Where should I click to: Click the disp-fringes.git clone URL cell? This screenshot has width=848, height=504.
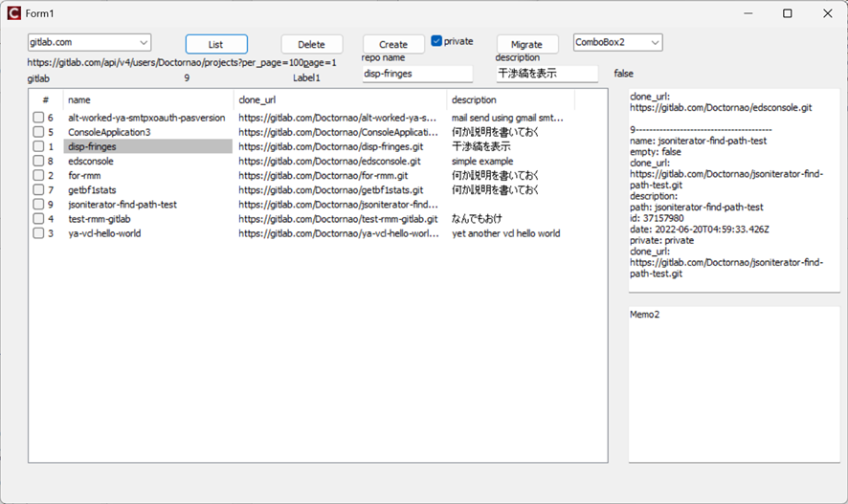click(330, 146)
